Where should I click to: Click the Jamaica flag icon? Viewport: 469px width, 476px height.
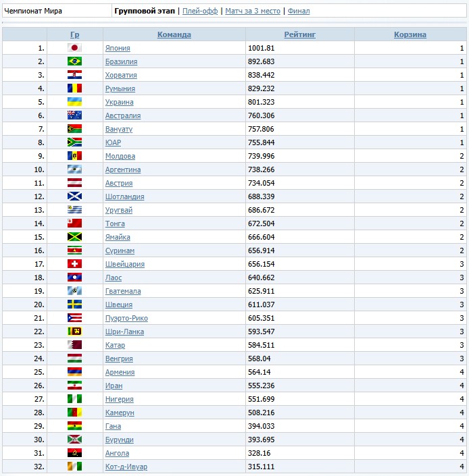(74, 237)
